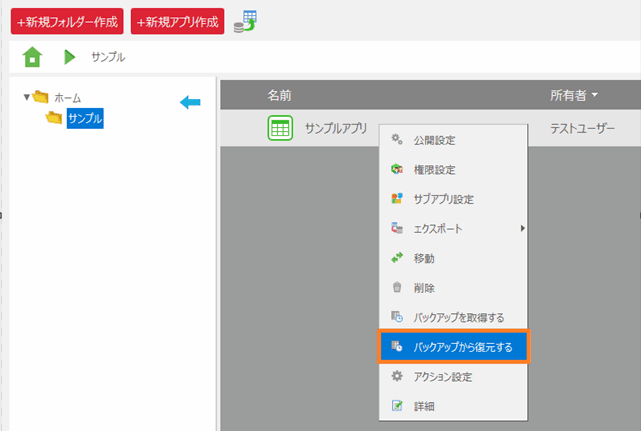Select the サンプル folder in tree
Image resolution: width=641 pixels, height=431 pixels.
[85, 118]
